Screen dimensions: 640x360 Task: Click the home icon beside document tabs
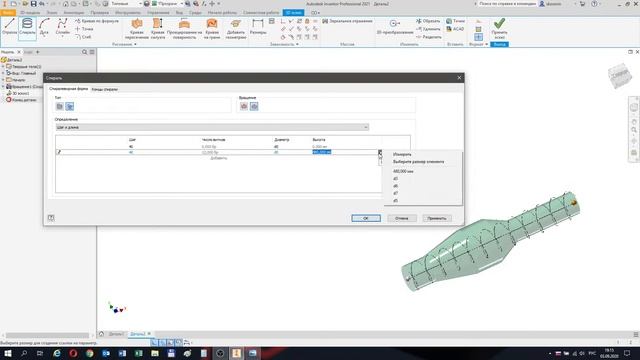point(102,333)
